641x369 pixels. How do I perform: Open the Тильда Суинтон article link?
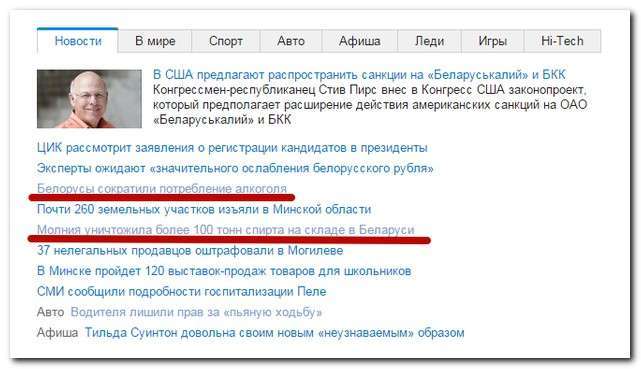coord(274,332)
